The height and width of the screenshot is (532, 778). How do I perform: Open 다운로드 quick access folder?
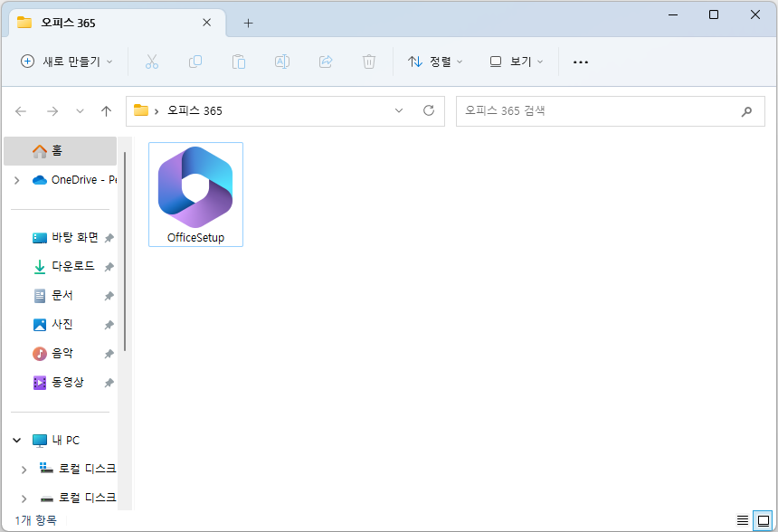tap(63, 267)
